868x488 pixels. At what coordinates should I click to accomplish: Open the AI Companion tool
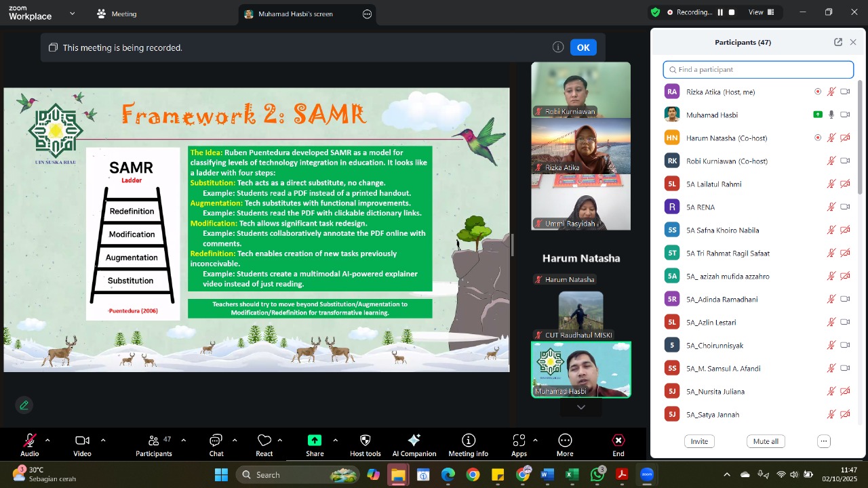click(414, 445)
